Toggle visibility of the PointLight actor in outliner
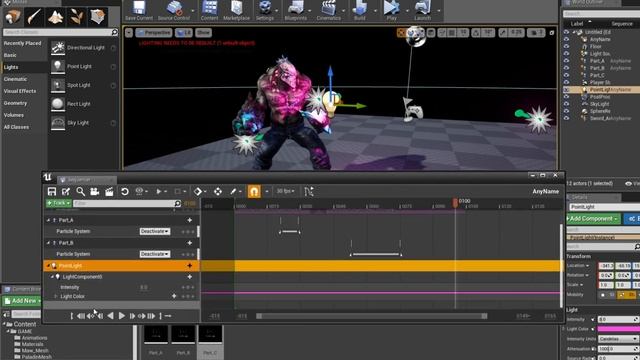The image size is (640, 360). pyautogui.click(x=566, y=89)
